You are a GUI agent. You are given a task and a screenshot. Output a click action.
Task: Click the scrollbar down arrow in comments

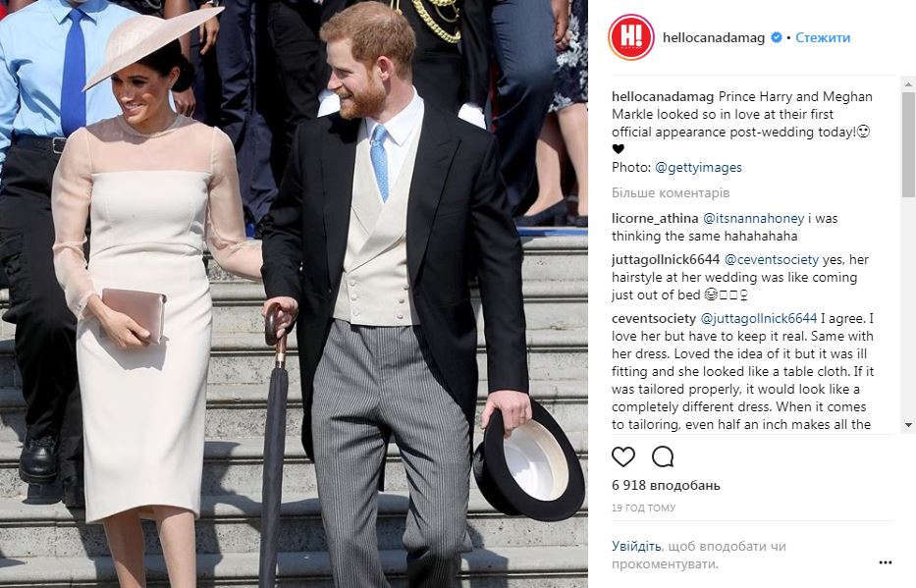[x=908, y=425]
